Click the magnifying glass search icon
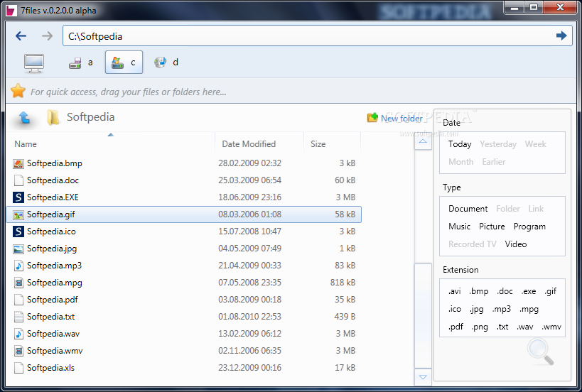 [x=540, y=352]
